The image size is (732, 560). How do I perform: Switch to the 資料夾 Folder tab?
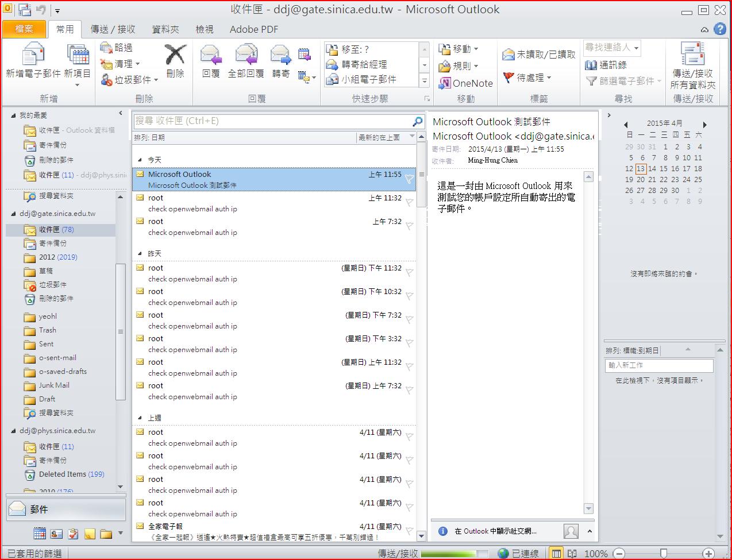click(x=165, y=29)
